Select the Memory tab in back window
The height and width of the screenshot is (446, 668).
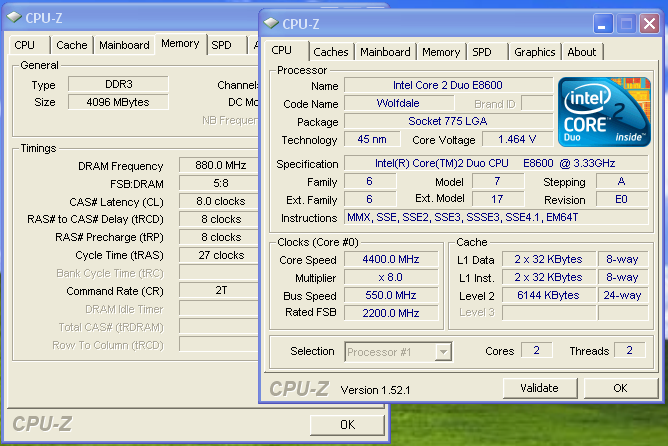click(180, 43)
